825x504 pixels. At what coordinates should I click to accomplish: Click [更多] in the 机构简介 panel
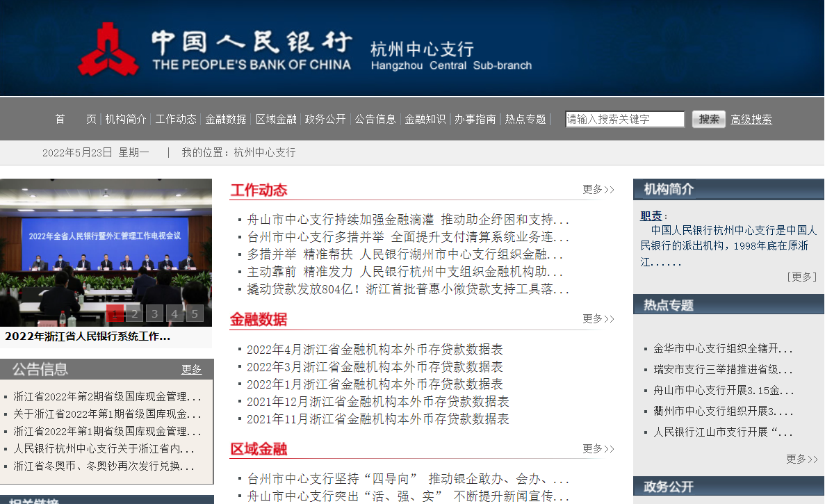[802, 277]
